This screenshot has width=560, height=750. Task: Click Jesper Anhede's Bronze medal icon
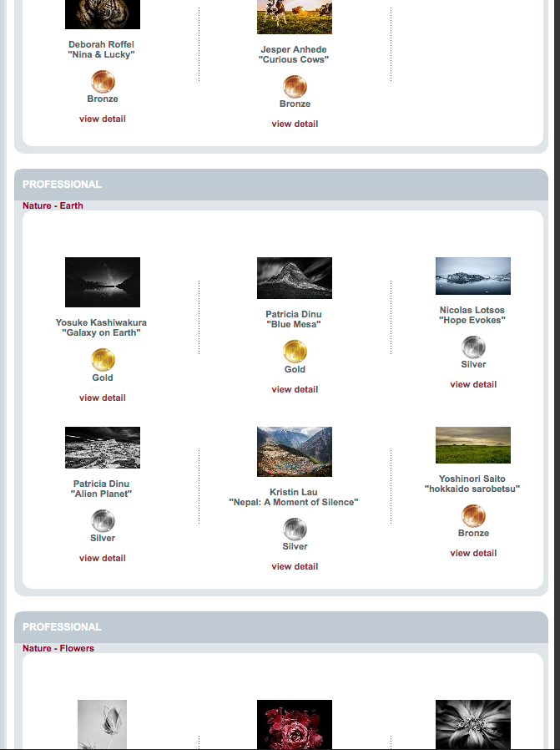[295, 87]
